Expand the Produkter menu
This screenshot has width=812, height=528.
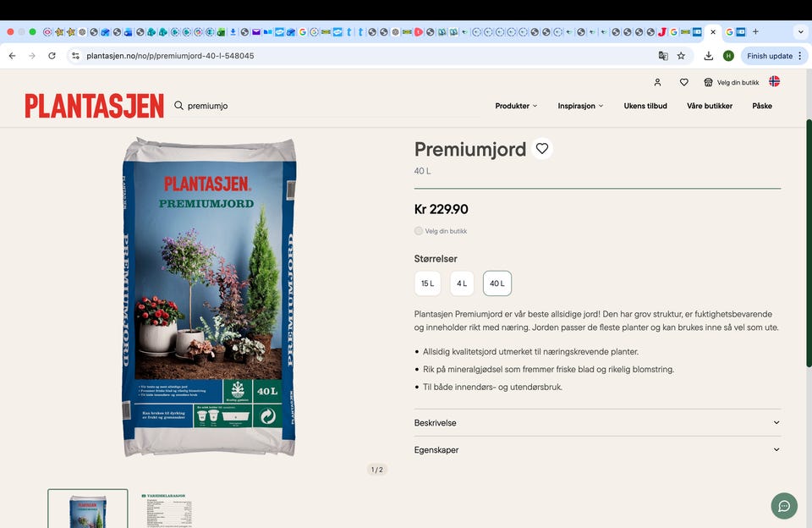click(x=516, y=106)
